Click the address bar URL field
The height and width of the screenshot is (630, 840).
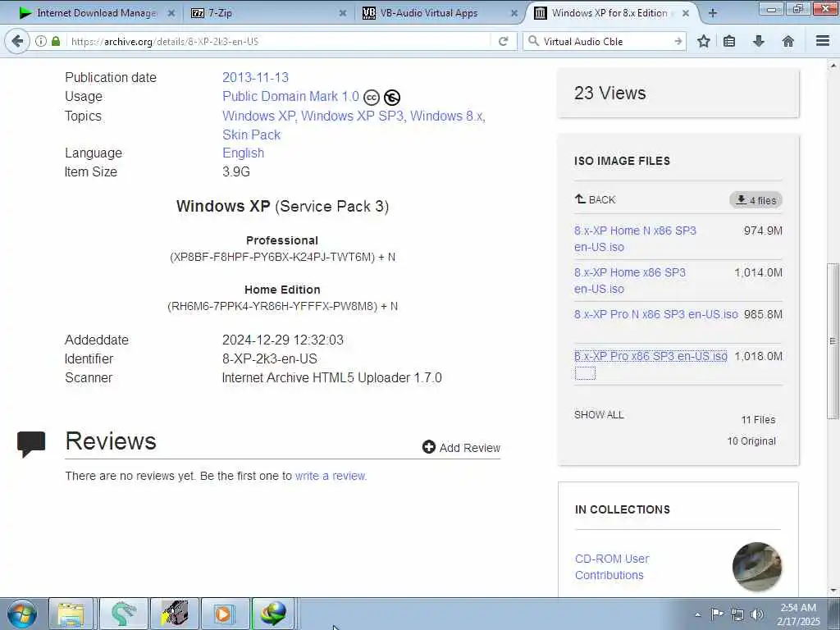[x=279, y=41]
